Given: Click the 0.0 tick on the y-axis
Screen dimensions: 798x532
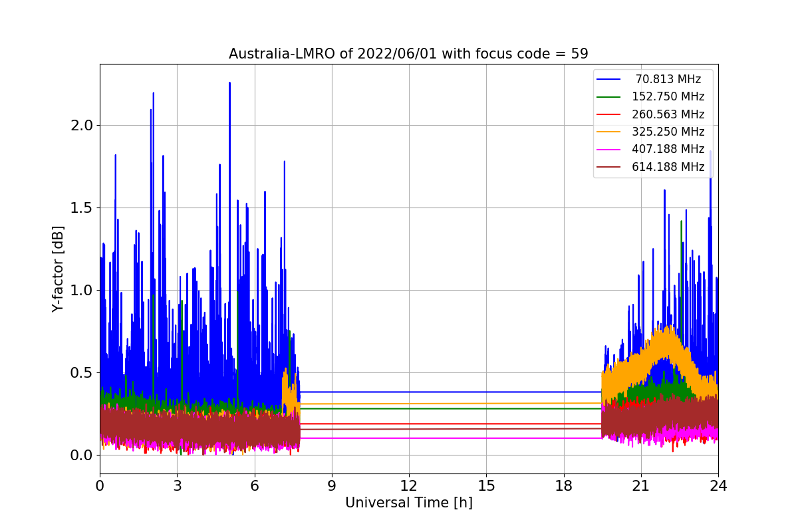Looking at the screenshot, I should [82, 455].
